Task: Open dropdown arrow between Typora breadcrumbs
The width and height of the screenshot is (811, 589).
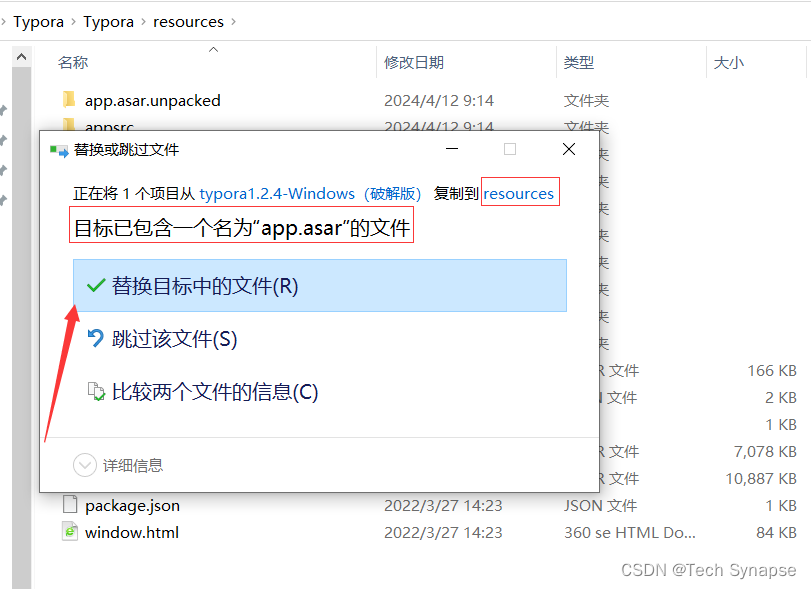Action: [73, 22]
